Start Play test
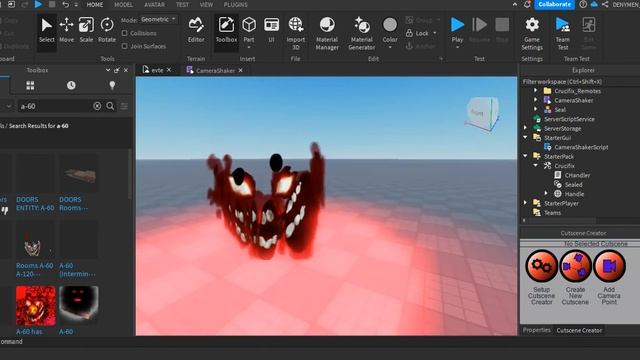 click(457, 25)
